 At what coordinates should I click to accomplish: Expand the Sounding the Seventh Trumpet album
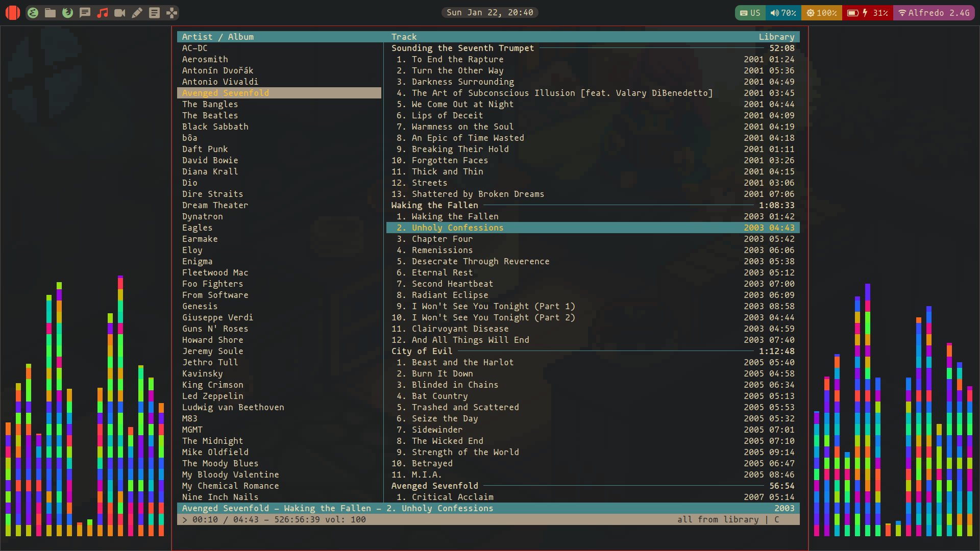point(462,48)
